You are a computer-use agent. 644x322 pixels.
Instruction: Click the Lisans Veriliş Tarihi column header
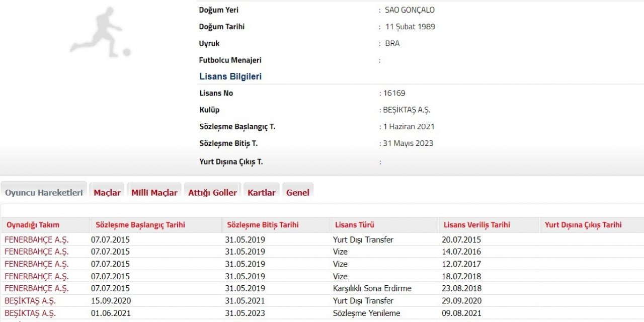tap(477, 225)
